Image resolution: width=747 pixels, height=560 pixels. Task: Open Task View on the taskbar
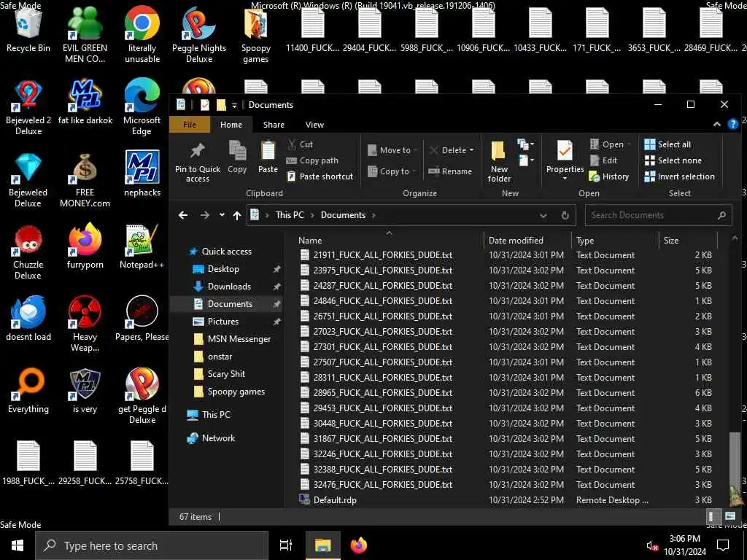286,545
